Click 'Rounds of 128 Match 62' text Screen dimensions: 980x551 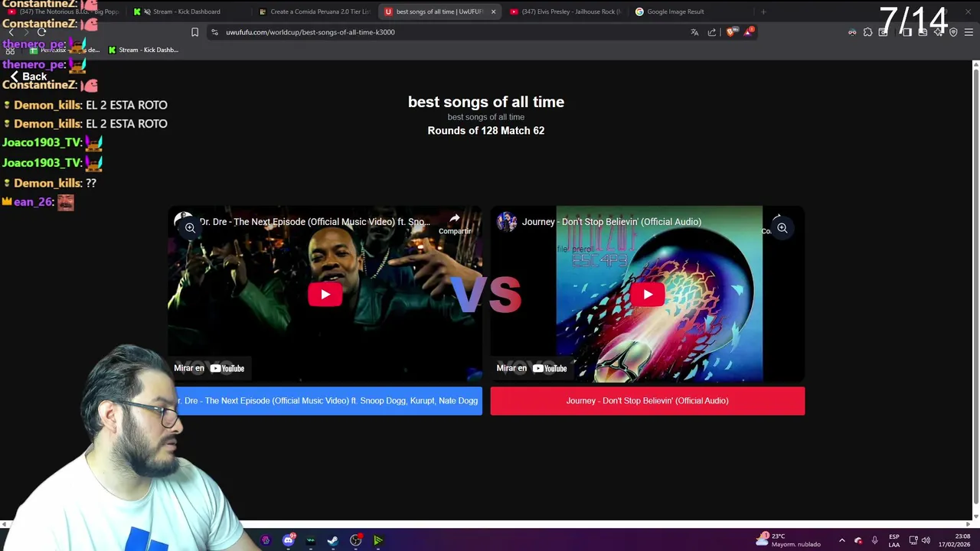pyautogui.click(x=486, y=131)
